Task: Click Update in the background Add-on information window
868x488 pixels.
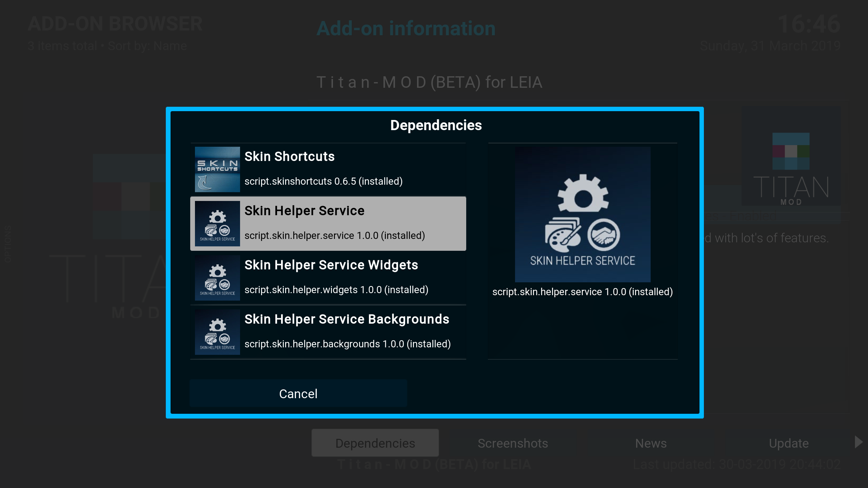Action: pyautogui.click(x=789, y=443)
